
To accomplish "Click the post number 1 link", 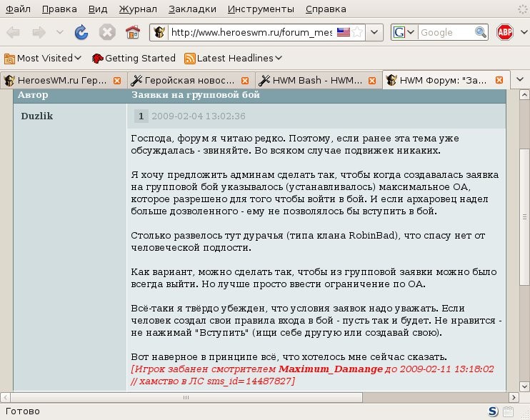I will 141,116.
